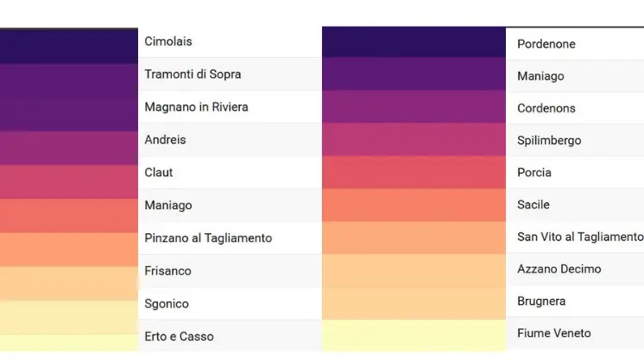Click the coral swatch beside Sacile
This screenshot has width=644, height=363.
pyautogui.click(x=414, y=205)
